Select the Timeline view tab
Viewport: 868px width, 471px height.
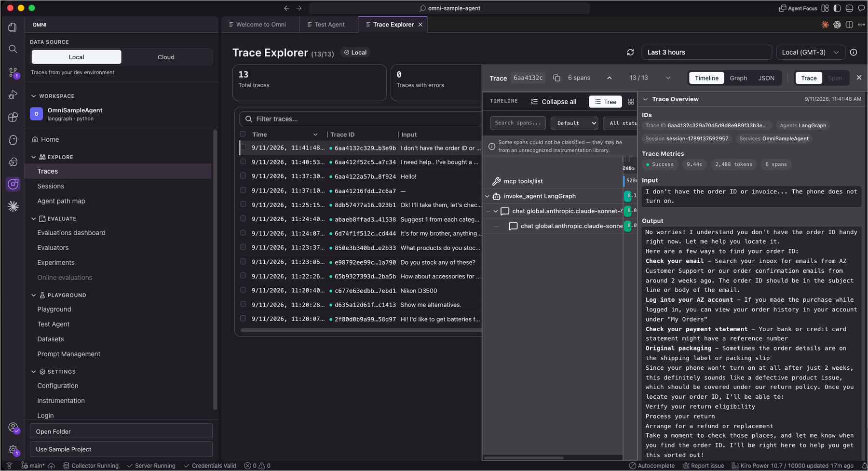click(x=706, y=78)
